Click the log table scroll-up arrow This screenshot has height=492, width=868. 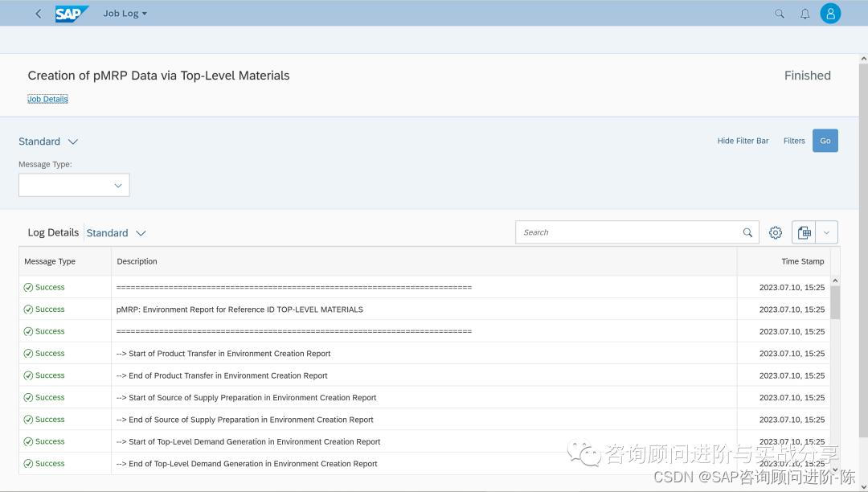click(x=835, y=281)
